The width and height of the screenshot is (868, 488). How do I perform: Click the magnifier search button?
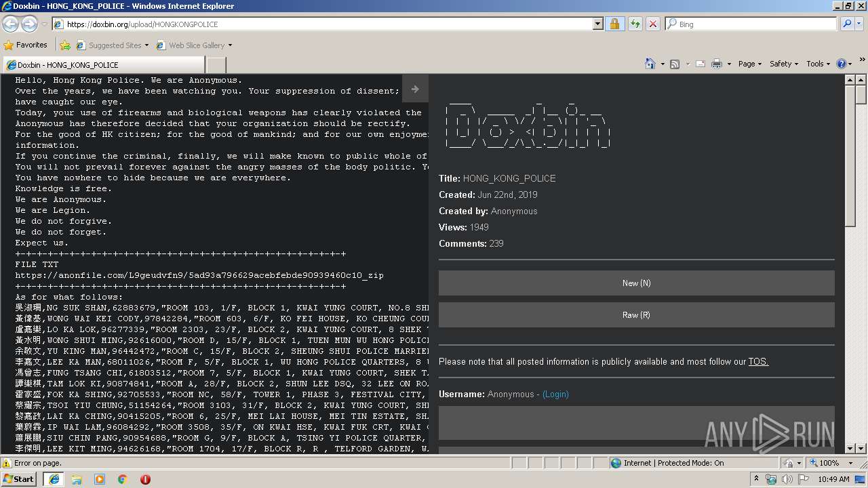(x=847, y=24)
